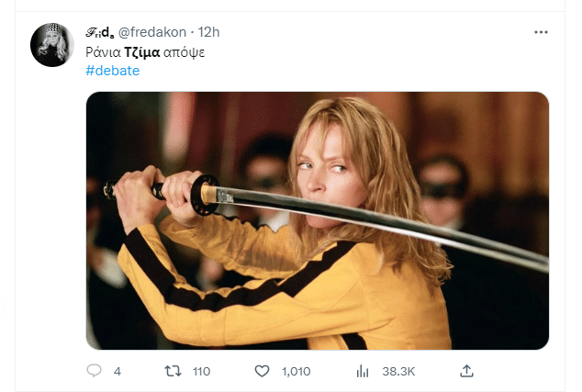Screen dimensions: 582x392
Task: Click the share upload arrow icon
Action: click(466, 371)
